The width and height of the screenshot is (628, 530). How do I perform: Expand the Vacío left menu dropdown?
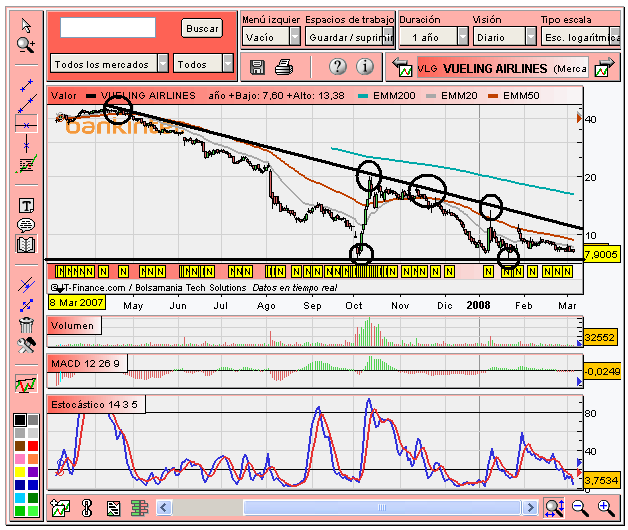pos(271,37)
